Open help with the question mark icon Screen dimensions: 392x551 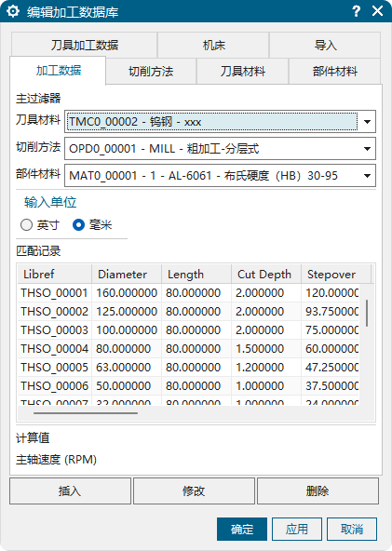point(356,11)
